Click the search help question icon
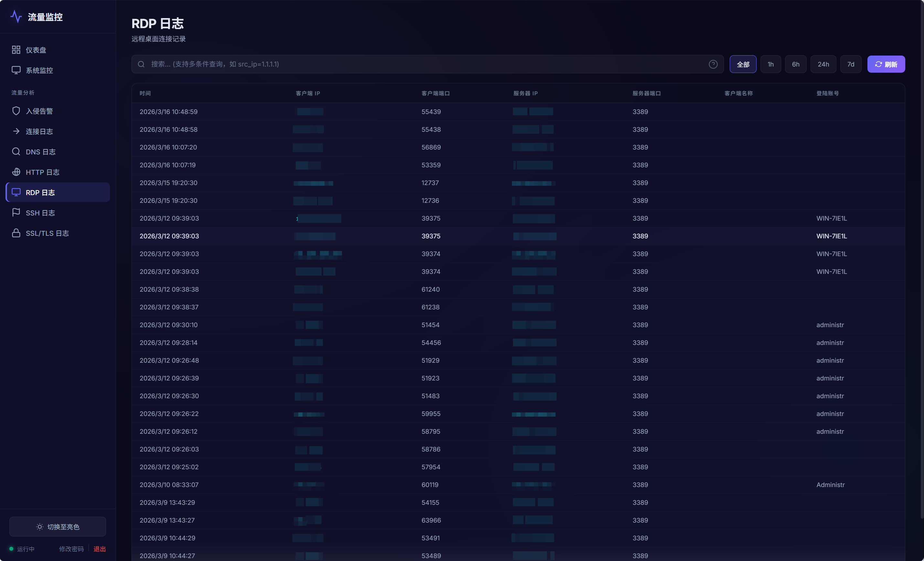Viewport: 924px width, 561px height. click(713, 64)
